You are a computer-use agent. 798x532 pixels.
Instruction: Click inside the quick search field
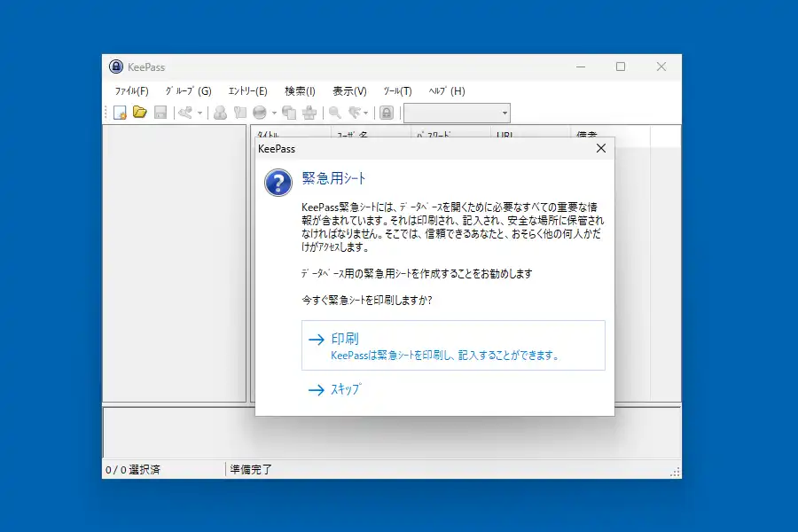[452, 113]
